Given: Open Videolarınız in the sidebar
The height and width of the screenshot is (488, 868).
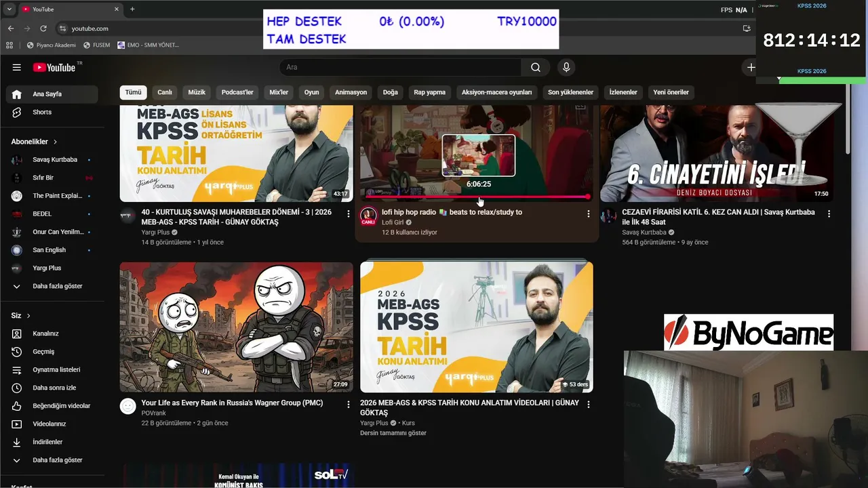Looking at the screenshot, I should click(x=52, y=424).
